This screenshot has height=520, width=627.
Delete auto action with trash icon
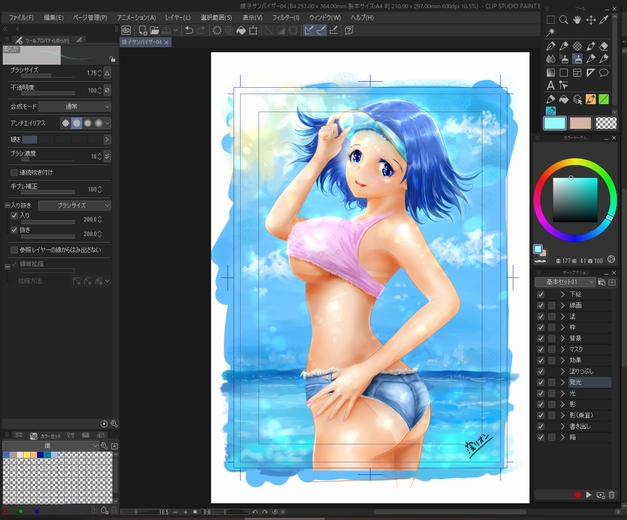coord(612,495)
